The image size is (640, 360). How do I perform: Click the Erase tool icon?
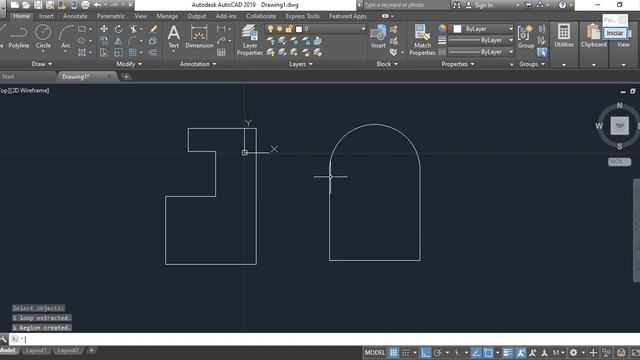click(x=153, y=29)
